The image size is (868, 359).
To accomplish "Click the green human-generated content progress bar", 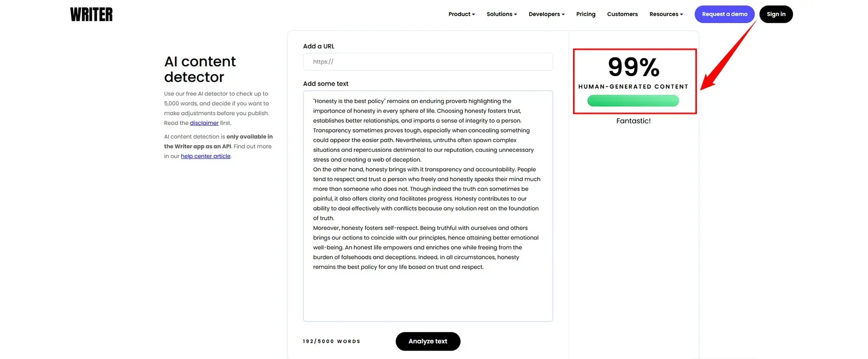I will [x=633, y=100].
